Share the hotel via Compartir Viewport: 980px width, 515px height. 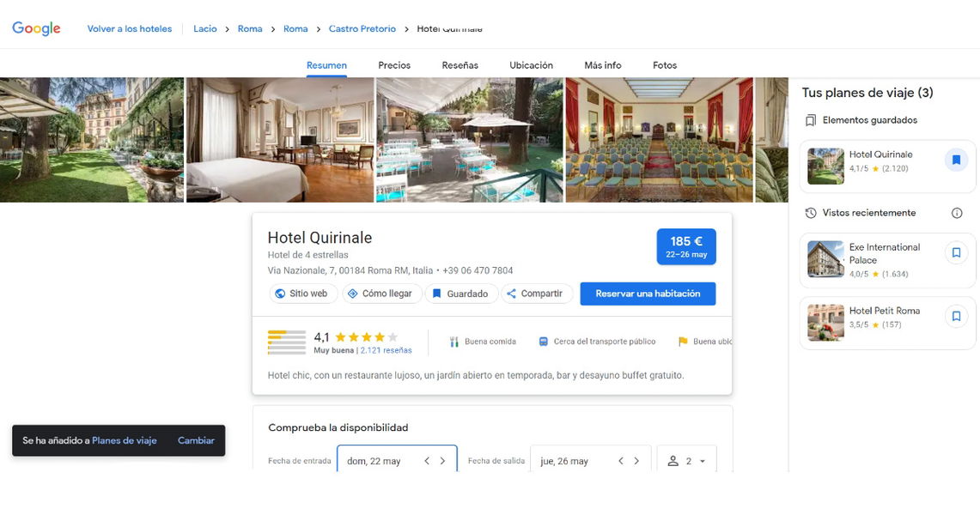536,294
